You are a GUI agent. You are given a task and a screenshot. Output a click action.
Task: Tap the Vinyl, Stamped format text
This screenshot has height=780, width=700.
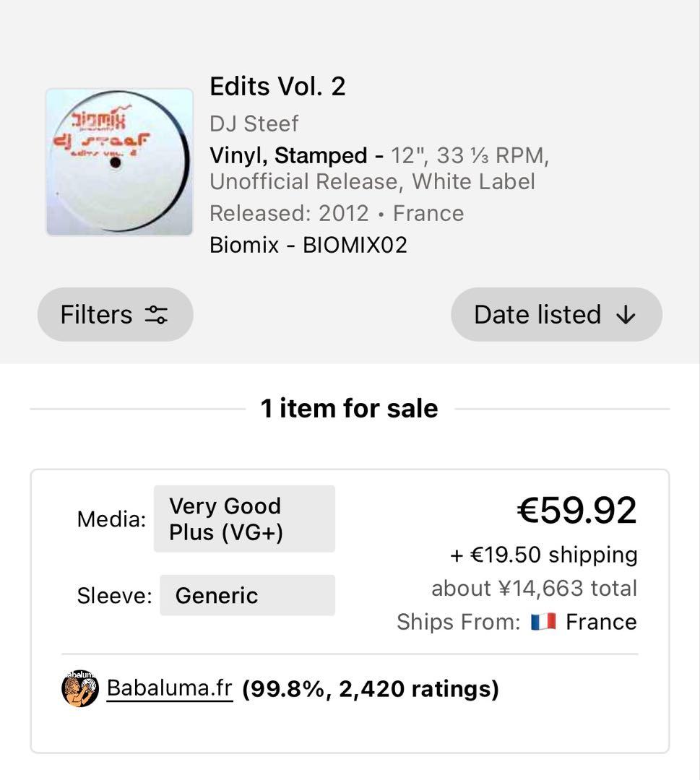[288, 155]
